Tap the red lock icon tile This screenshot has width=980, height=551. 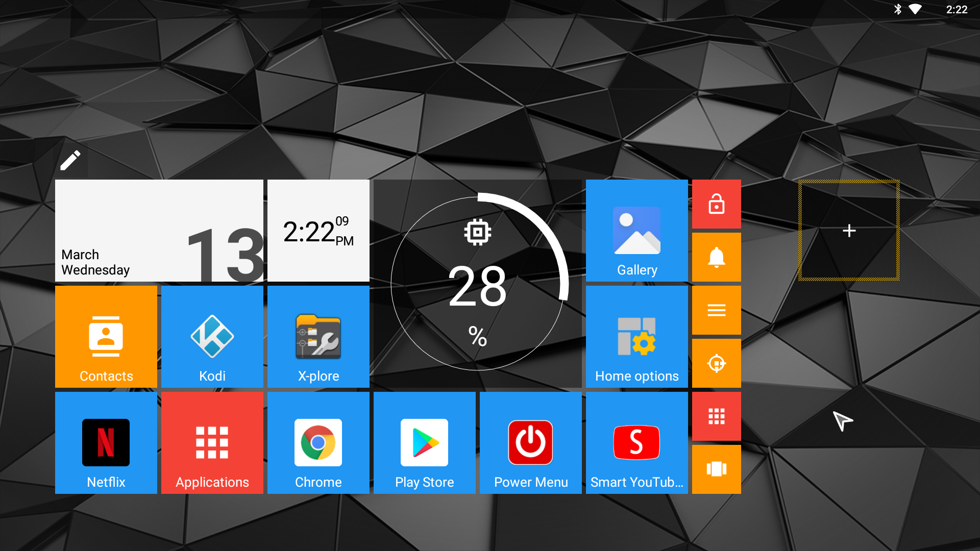pos(717,204)
